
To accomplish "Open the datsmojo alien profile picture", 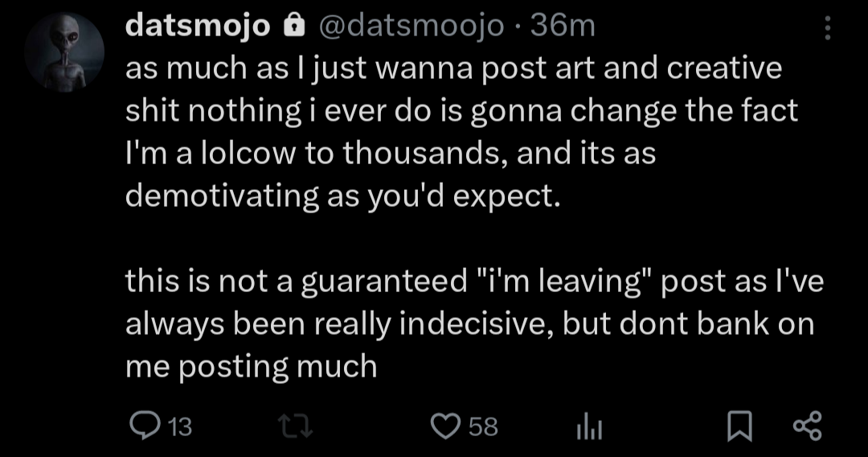I will 64,52.
